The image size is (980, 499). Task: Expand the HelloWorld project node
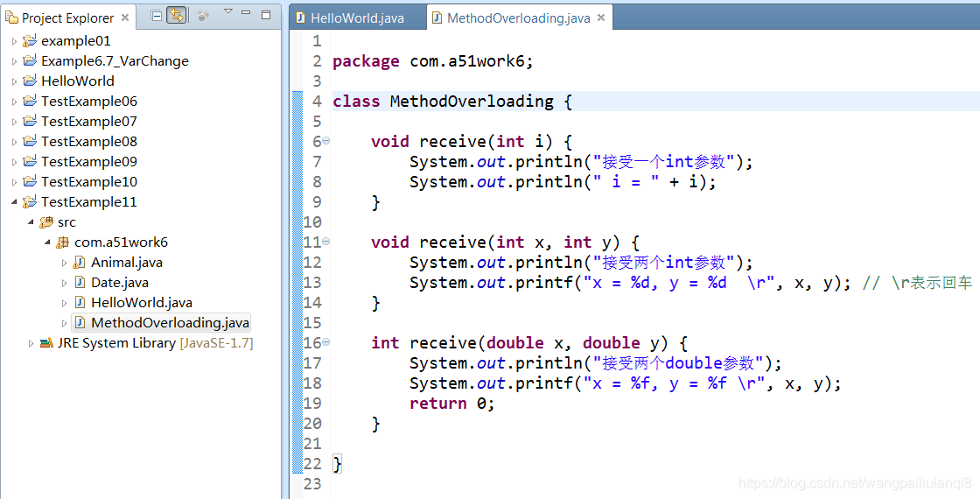14,81
